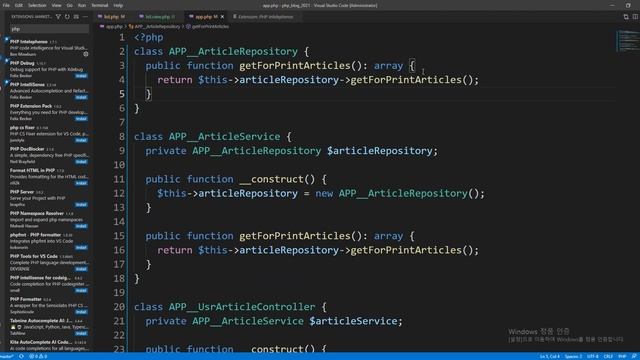This screenshot has width=640, height=360.
Task: Click the Ln, Col cursor position indicator
Action: (x=550, y=356)
